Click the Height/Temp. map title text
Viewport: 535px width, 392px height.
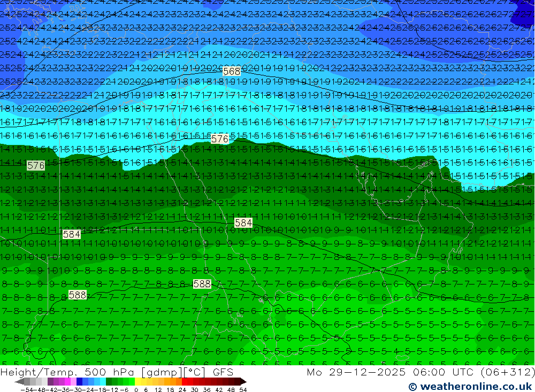39,372
